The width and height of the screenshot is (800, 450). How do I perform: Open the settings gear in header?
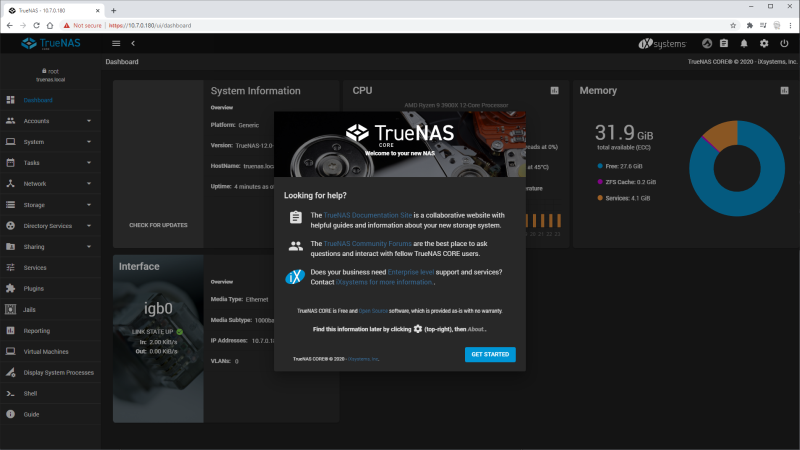[764, 43]
